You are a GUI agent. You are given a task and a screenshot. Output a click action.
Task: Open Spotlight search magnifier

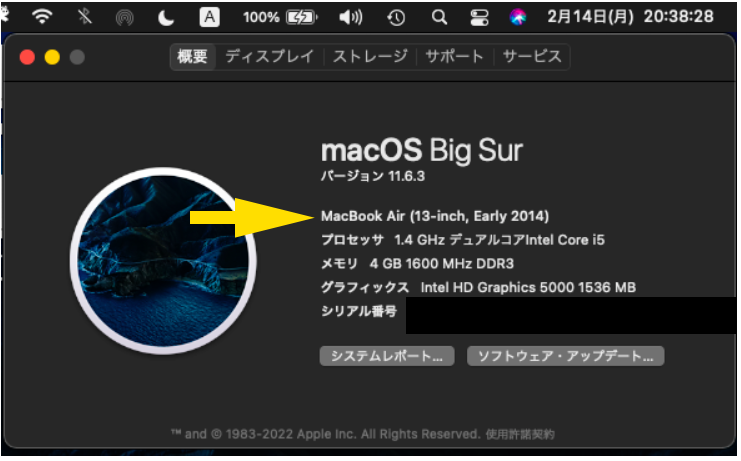click(x=439, y=17)
